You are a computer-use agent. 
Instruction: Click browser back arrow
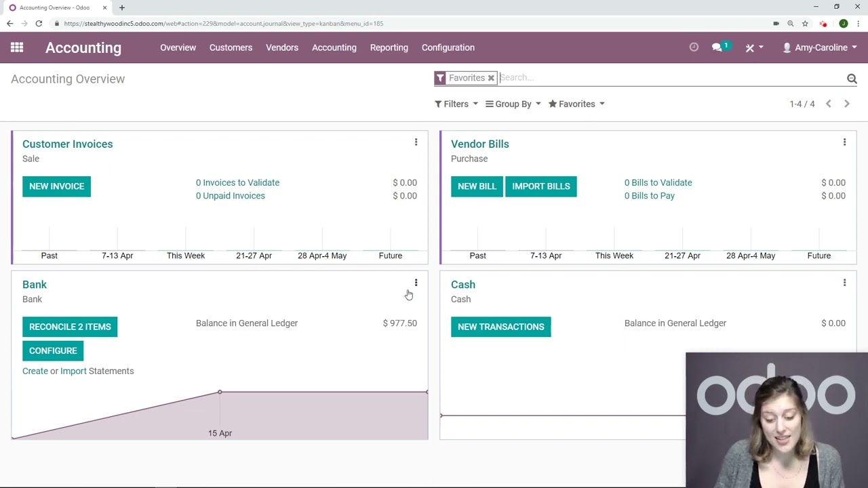[x=9, y=23]
